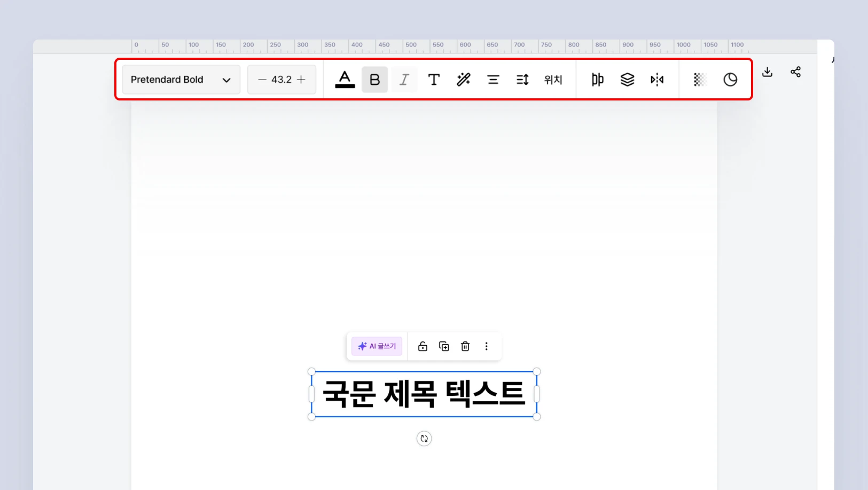The height and width of the screenshot is (490, 868).
Task: Click the download icon
Action: coord(768,72)
